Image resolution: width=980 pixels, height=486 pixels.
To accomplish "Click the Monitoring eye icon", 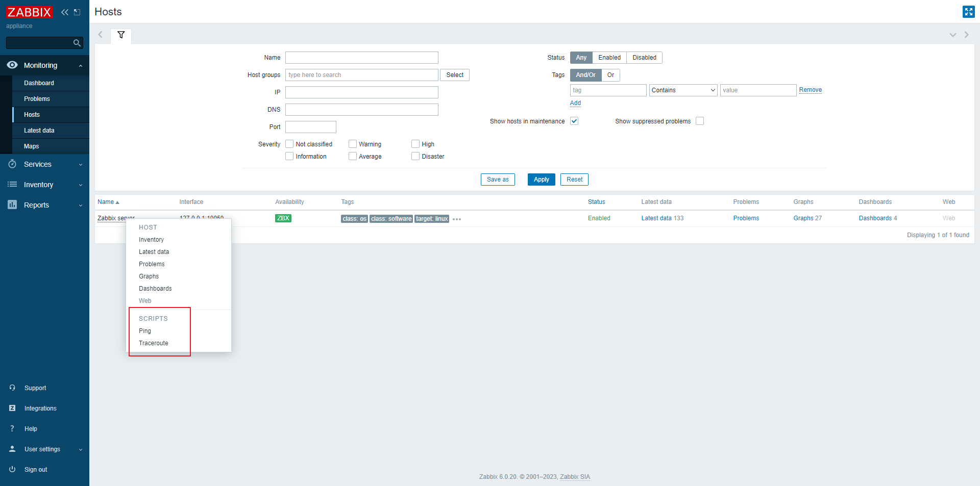I will [12, 65].
